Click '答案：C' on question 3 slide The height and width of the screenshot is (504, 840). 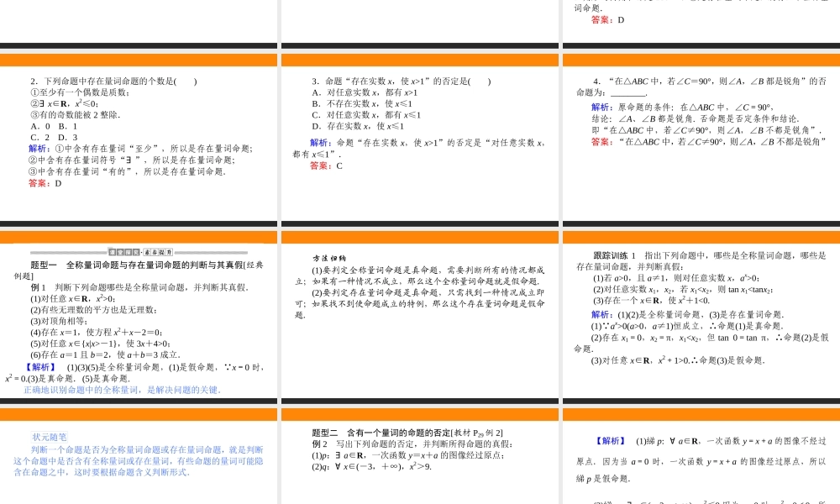point(326,166)
